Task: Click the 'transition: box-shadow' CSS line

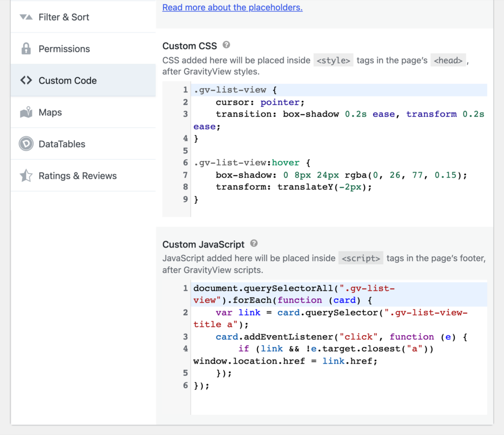Action: pyautogui.click(x=339, y=120)
